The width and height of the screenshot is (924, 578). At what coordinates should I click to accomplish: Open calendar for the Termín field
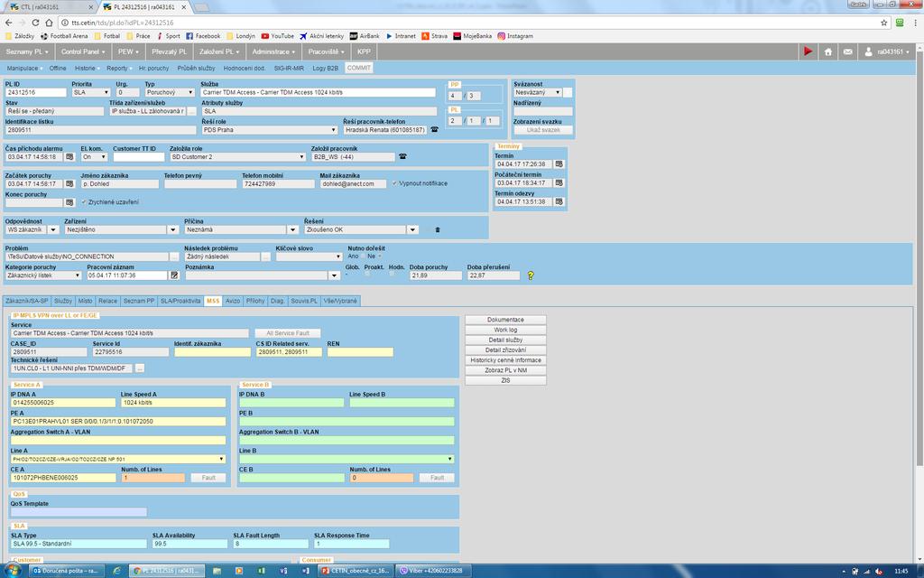pyautogui.click(x=559, y=164)
